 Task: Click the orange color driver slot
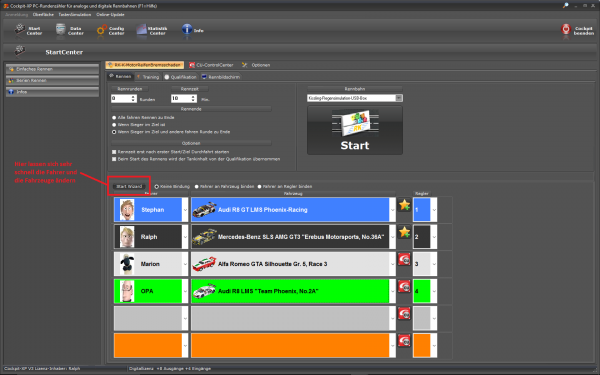pyautogui.click(x=148, y=346)
